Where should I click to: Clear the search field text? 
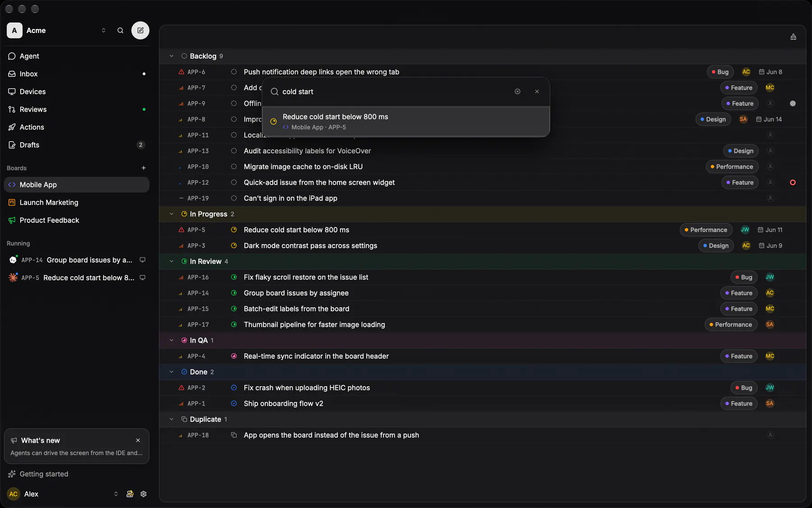point(517,92)
